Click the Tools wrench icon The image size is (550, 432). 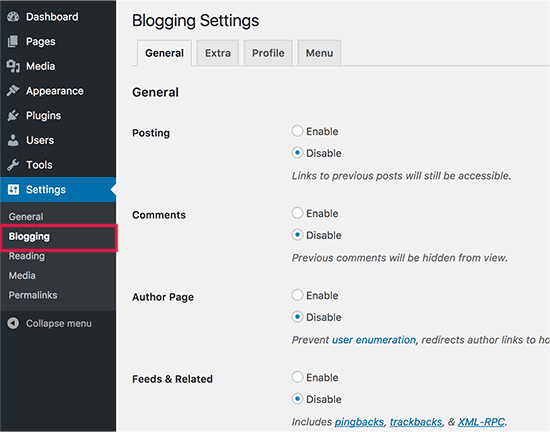(x=13, y=164)
